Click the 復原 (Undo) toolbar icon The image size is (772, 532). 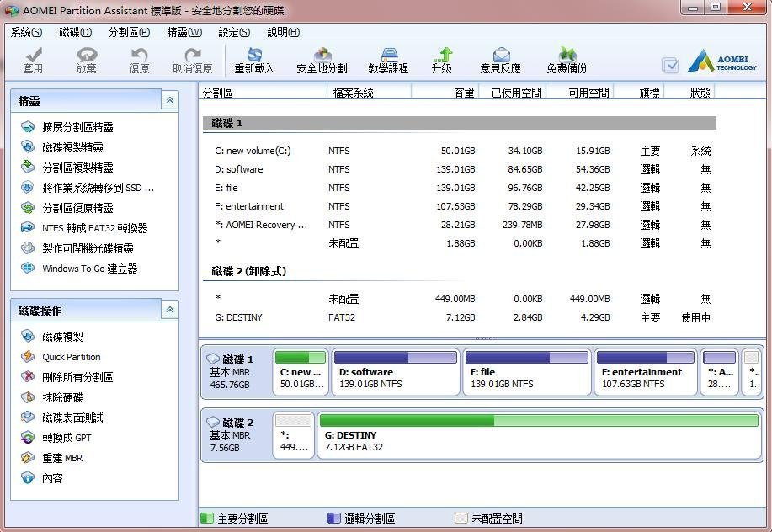pos(139,61)
